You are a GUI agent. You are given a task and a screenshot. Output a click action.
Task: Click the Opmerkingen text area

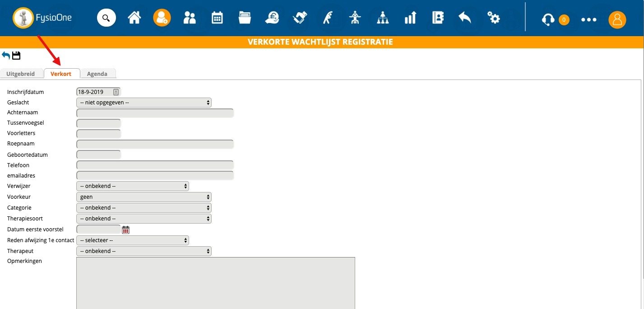coord(215,283)
